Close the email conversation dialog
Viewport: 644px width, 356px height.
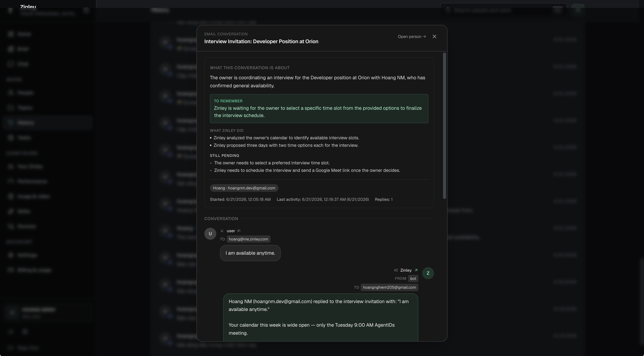coord(434,36)
